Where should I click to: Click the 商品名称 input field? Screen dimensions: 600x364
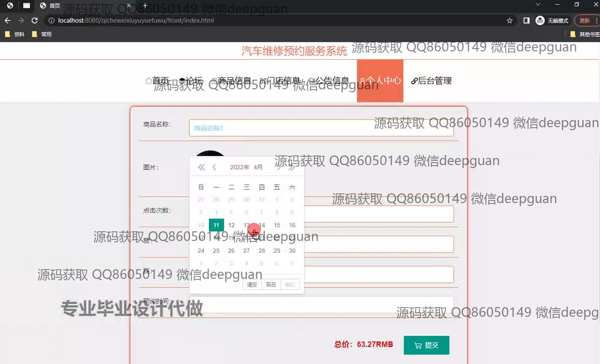click(x=321, y=128)
